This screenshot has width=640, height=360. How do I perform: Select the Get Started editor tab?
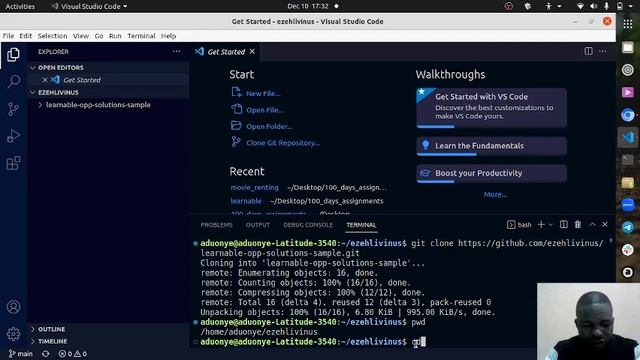click(x=225, y=52)
